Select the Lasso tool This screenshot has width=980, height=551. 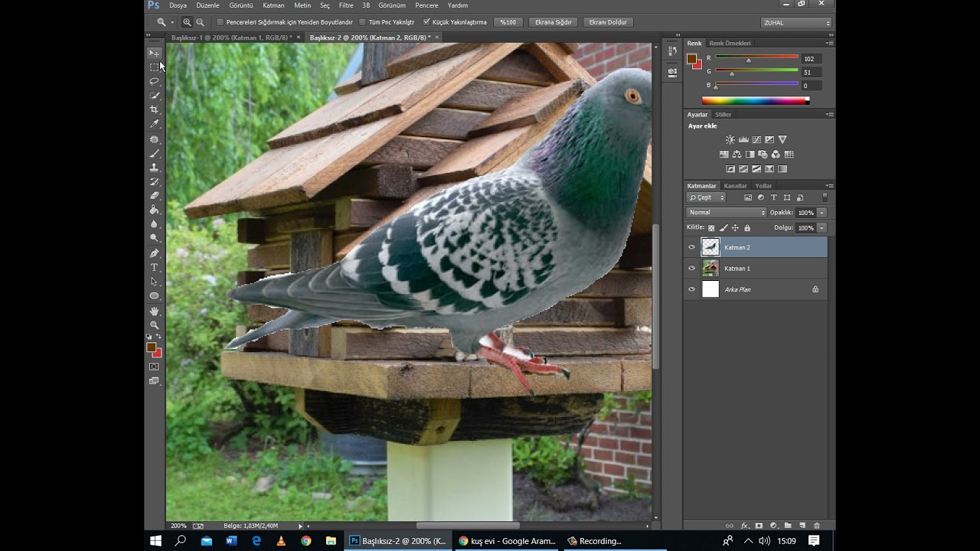[x=154, y=81]
